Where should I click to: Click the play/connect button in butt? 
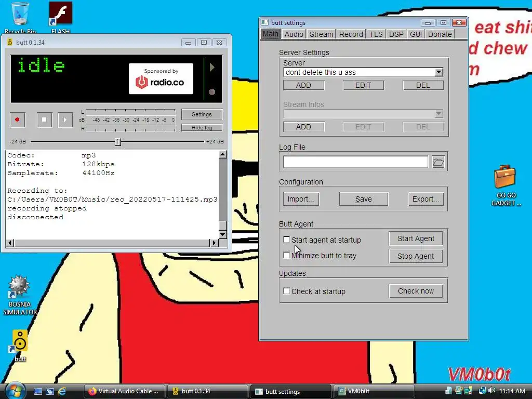pyautogui.click(x=65, y=120)
